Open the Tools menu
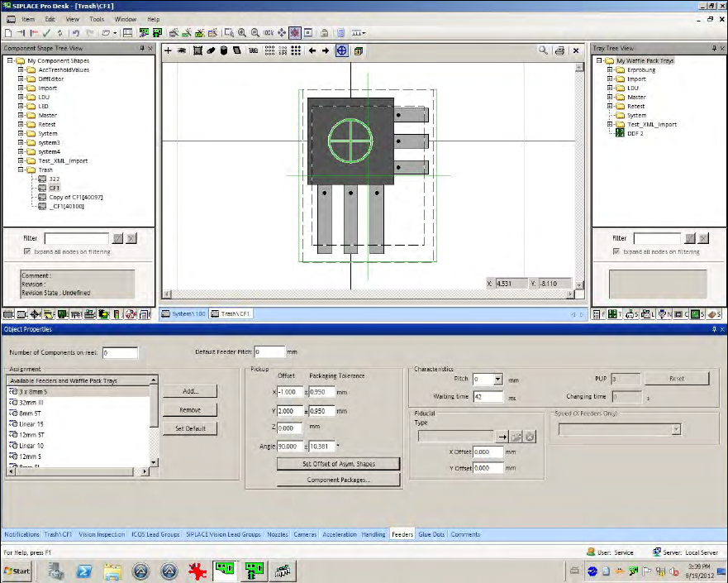 [97, 18]
